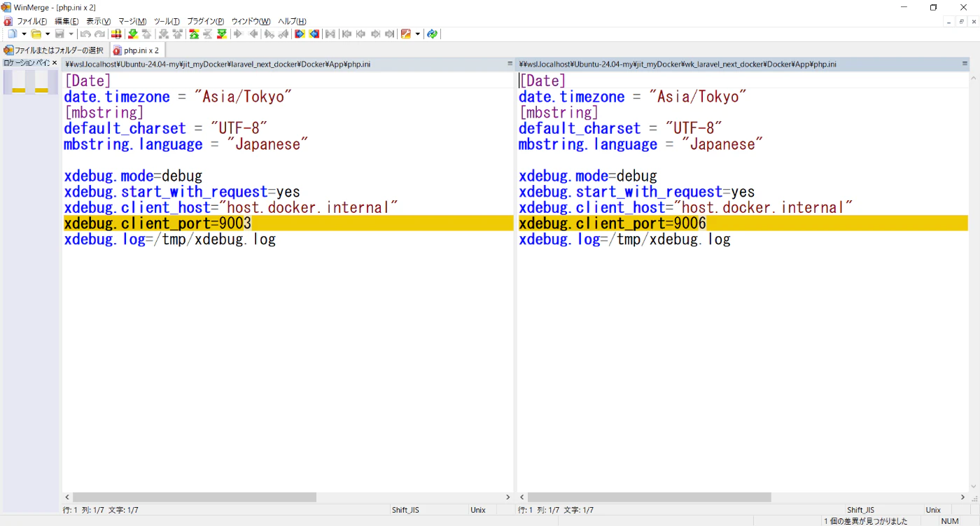Click Copy Left and Advance icon
The width and height of the screenshot is (980, 526).
(283, 34)
